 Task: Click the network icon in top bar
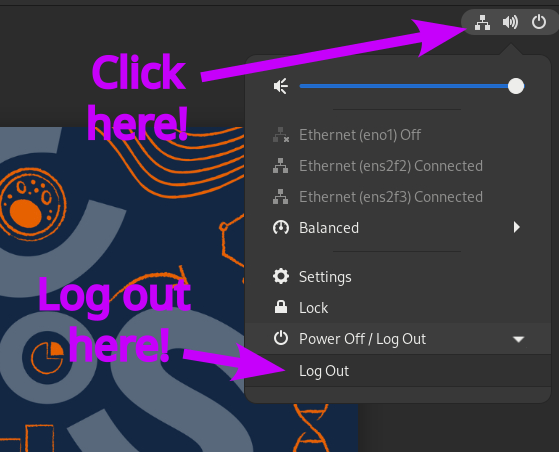tap(482, 22)
